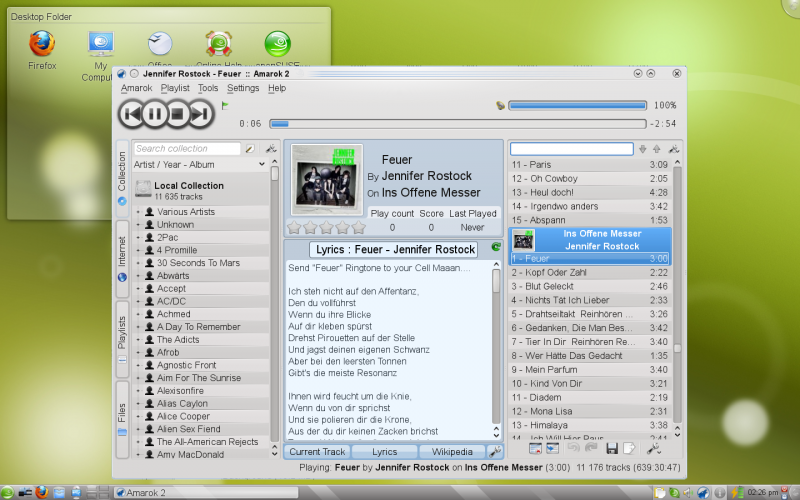Expand the Agnostic Front artist entry
The height and width of the screenshot is (500, 800).
[138, 365]
